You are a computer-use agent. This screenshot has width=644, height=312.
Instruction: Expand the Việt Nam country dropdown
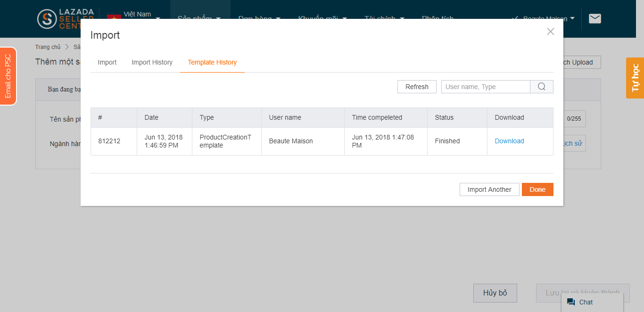pyautogui.click(x=158, y=18)
